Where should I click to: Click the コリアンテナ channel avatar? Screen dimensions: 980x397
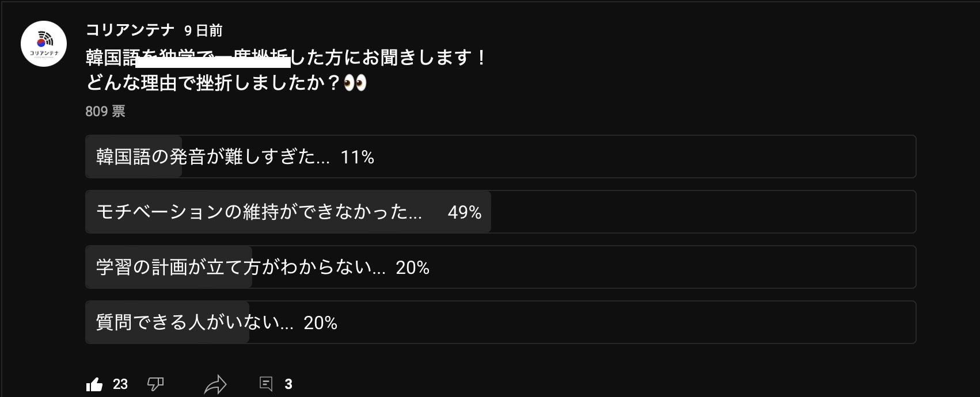[x=44, y=44]
